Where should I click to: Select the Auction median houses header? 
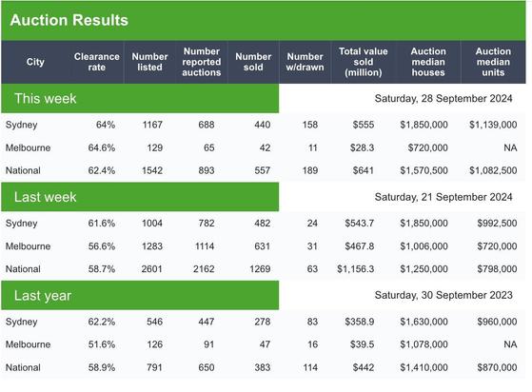(428, 62)
